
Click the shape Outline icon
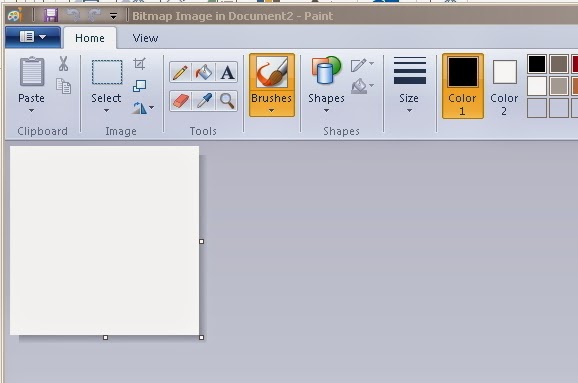pos(358,65)
